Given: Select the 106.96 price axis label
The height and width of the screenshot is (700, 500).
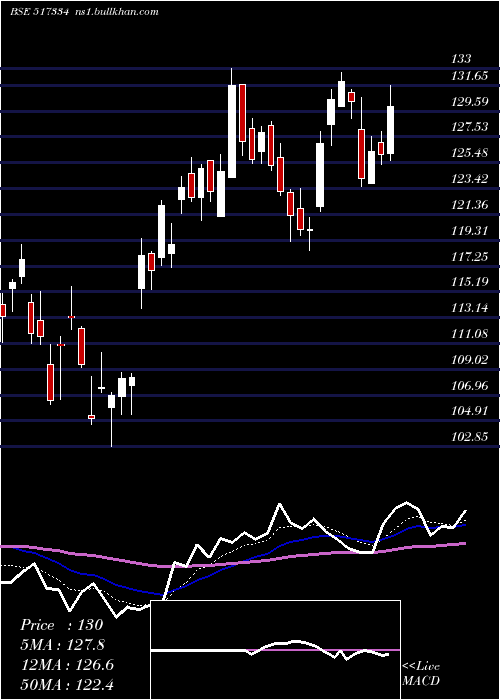Looking at the screenshot, I should [x=470, y=385].
